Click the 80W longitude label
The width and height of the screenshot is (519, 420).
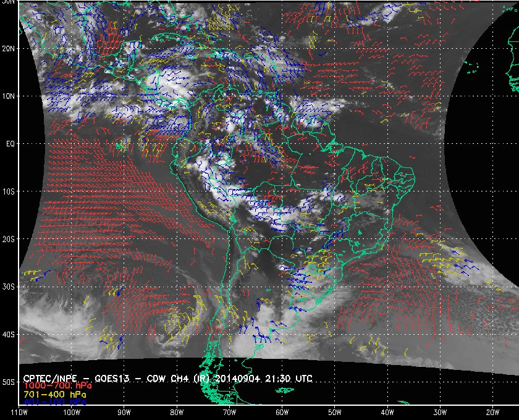click(177, 413)
